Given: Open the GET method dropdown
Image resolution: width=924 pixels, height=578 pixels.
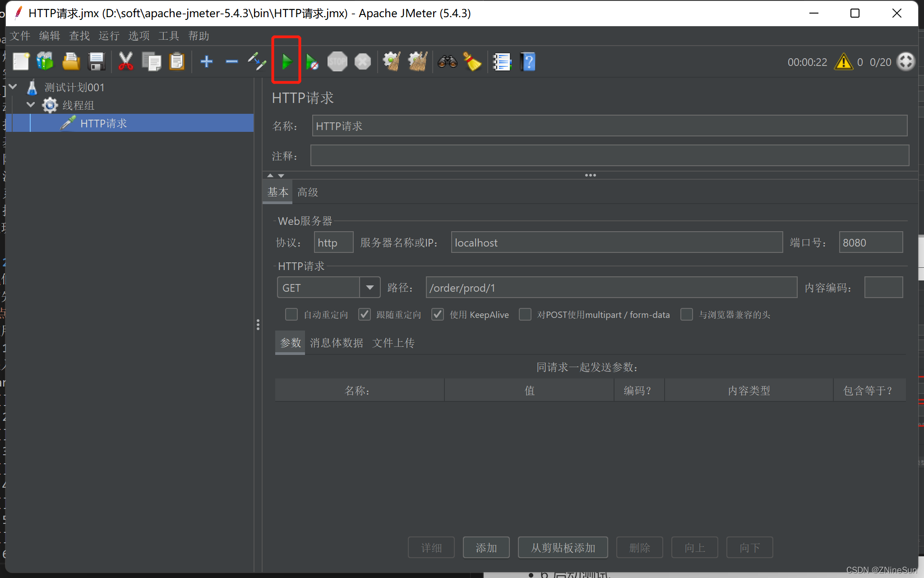Looking at the screenshot, I should tap(370, 288).
